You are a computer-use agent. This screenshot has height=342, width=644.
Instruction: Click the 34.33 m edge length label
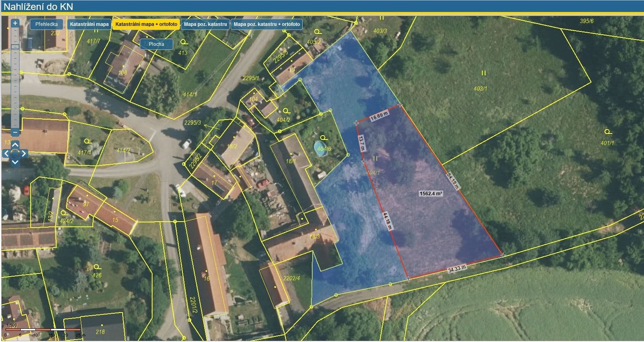pos(457,269)
